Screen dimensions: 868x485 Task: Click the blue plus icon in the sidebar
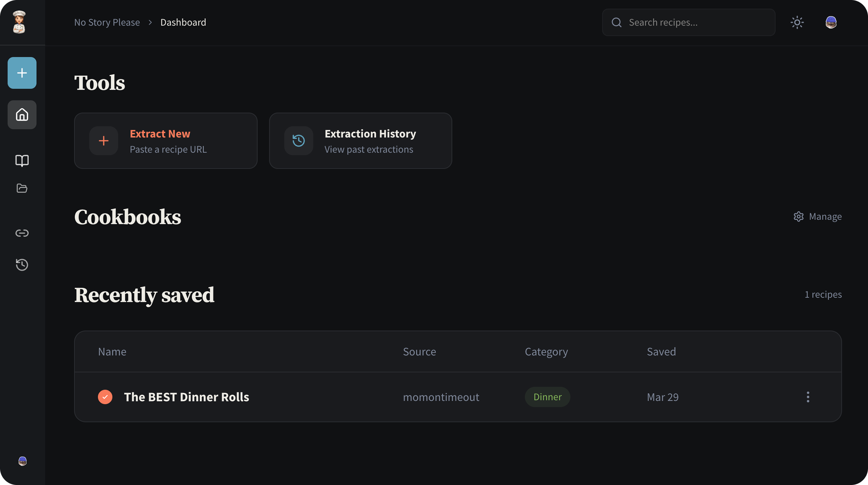(x=22, y=73)
